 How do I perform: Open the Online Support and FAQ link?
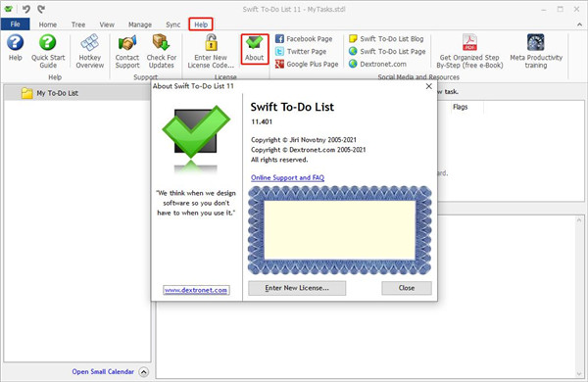click(287, 177)
